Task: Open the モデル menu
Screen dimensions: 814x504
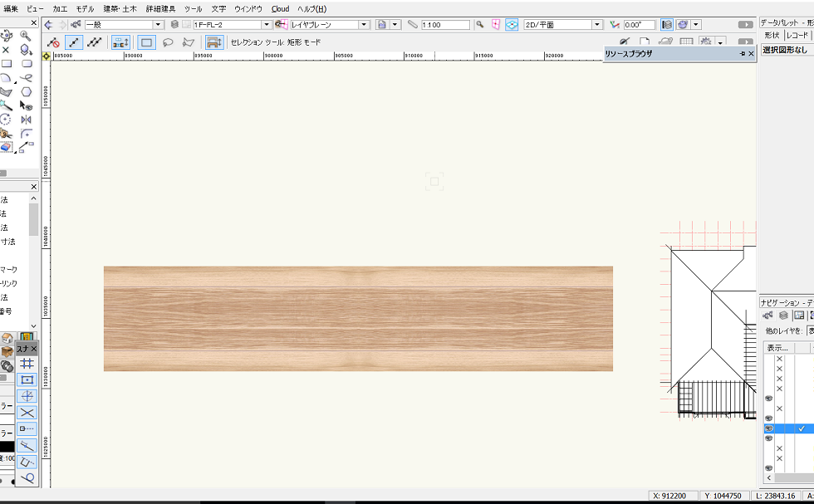Action: click(x=85, y=9)
